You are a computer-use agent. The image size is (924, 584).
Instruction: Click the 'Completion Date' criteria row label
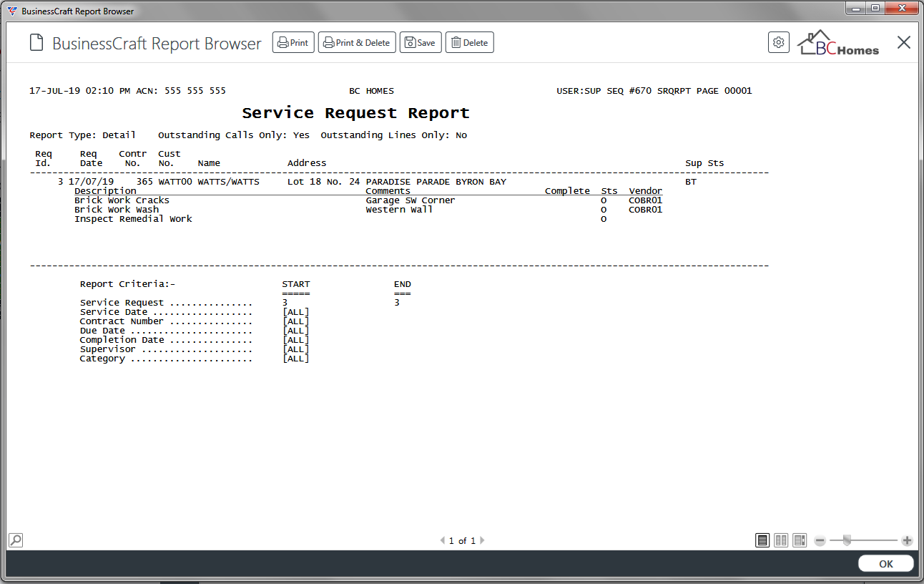(122, 340)
